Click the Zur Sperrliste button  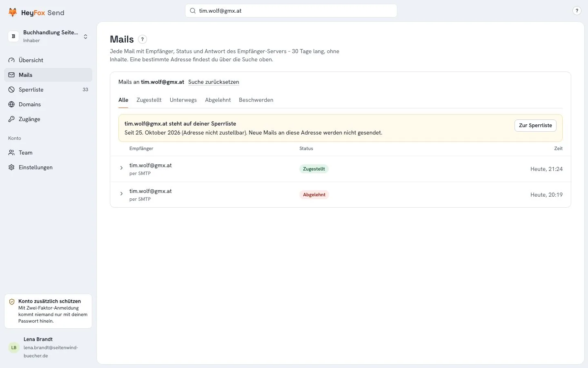click(535, 126)
